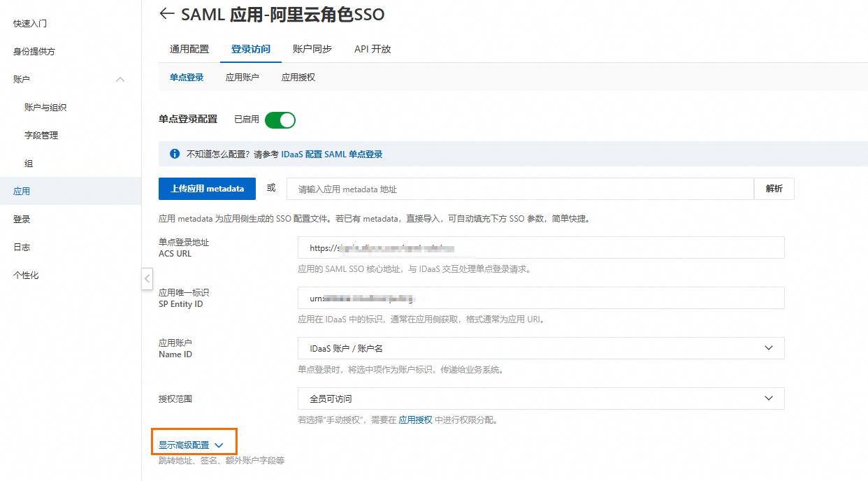Select the 单点登录 sub-tab
The height and width of the screenshot is (481, 868).
(187, 78)
